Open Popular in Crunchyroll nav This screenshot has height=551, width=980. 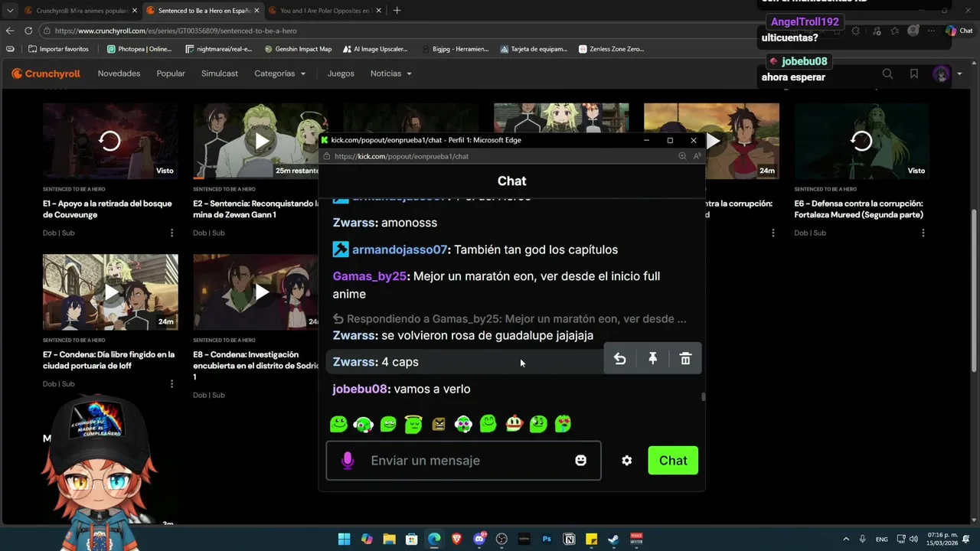coord(171,73)
